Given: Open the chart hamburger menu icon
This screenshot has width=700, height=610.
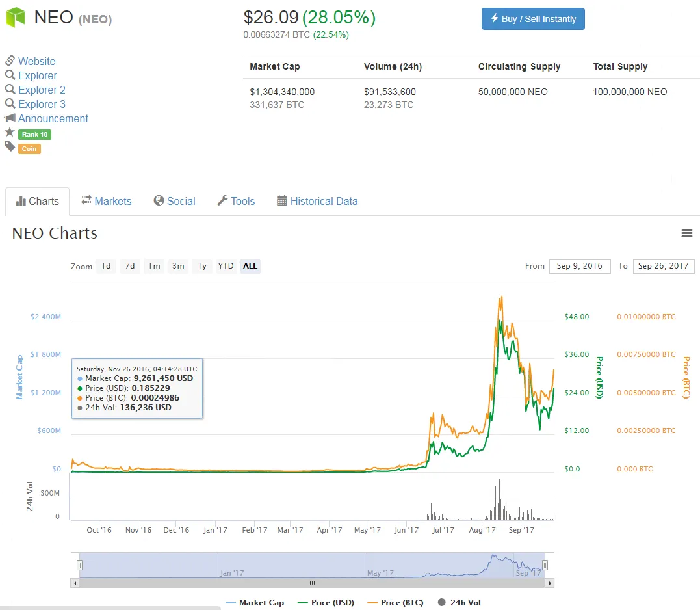Looking at the screenshot, I should click(686, 233).
